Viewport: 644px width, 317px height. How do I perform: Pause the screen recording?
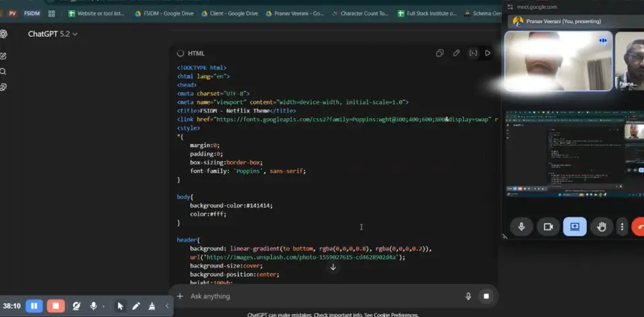point(34,306)
